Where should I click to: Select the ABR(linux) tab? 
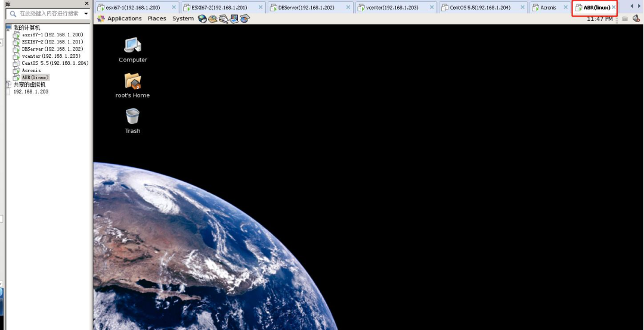[595, 7]
